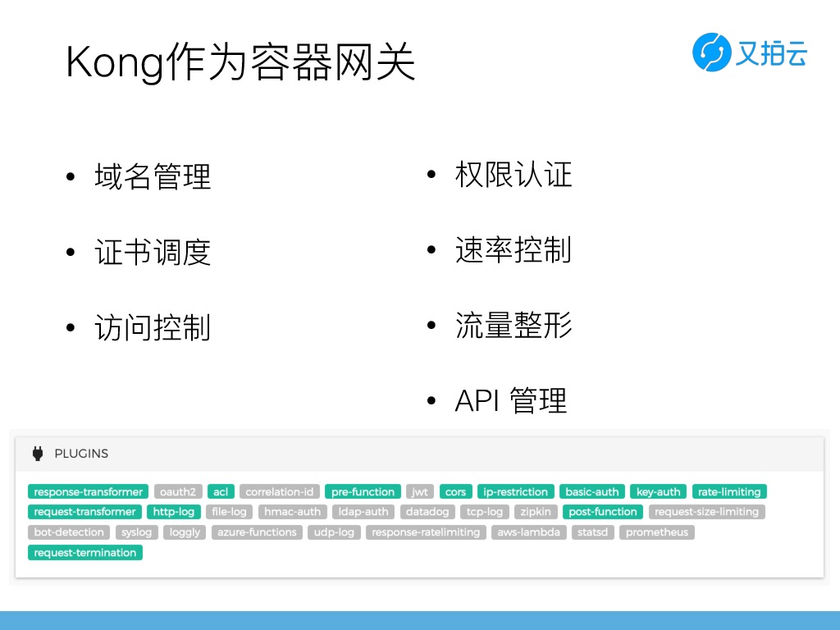This screenshot has width=840, height=630.
Task: Click the slide title 'Kong作为容器网关'
Action: pos(240,62)
